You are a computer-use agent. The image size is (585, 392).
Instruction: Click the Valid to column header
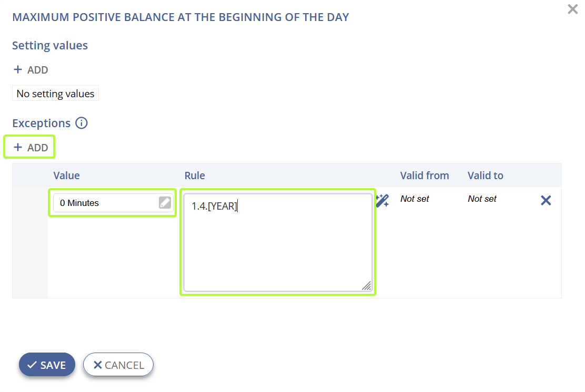click(486, 176)
